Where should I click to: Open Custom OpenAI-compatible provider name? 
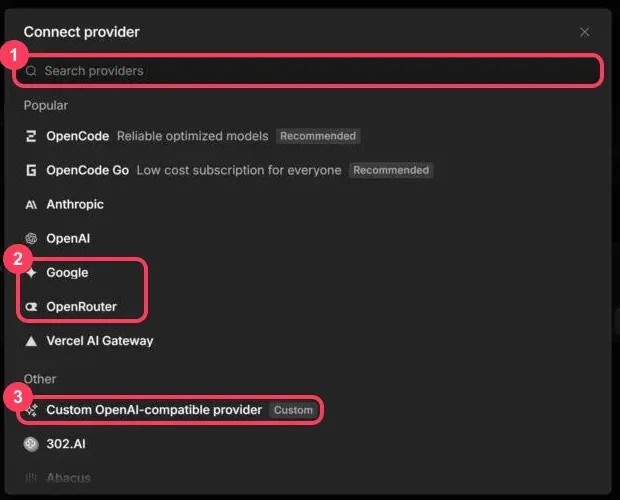tap(154, 410)
